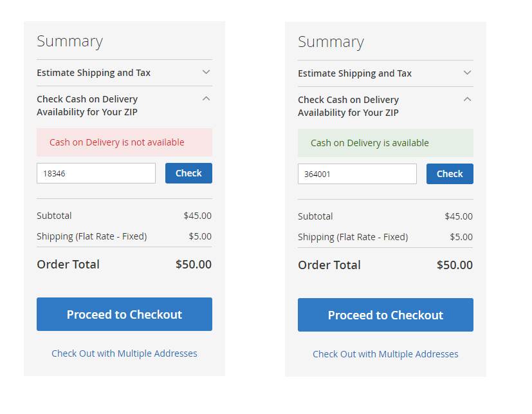Image resolution: width=532 pixels, height=414 pixels.
Task: Click the Summary heading in right panel
Action: pyautogui.click(x=331, y=42)
